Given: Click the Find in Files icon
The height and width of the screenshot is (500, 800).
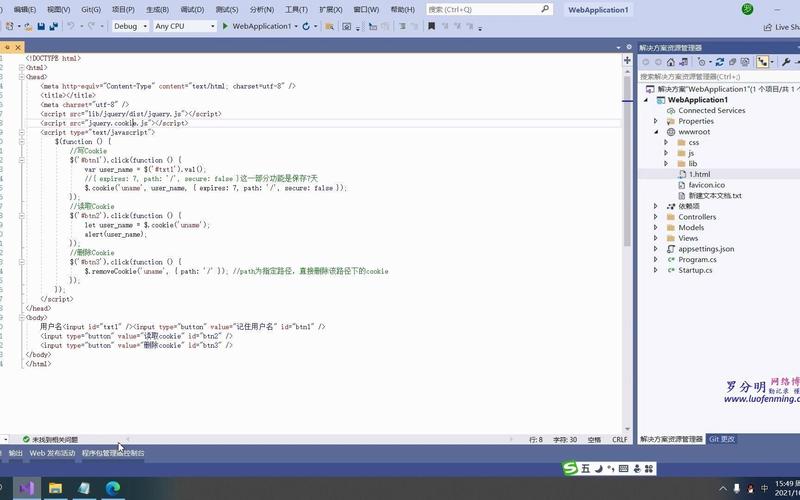Looking at the screenshot, I should tap(330, 26).
